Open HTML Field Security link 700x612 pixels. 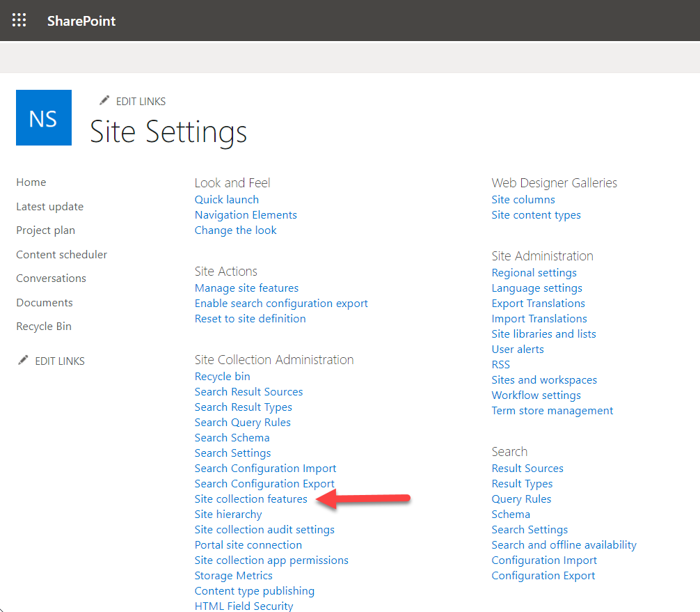click(244, 606)
